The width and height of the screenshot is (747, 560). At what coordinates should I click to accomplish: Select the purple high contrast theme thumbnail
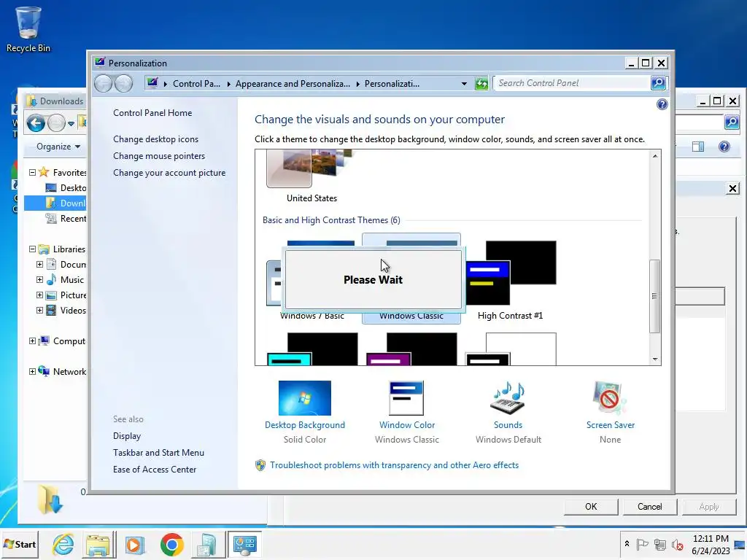411,349
